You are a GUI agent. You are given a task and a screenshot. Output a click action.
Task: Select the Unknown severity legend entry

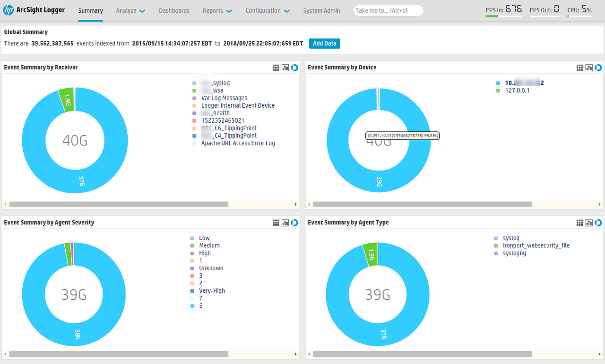(x=211, y=269)
